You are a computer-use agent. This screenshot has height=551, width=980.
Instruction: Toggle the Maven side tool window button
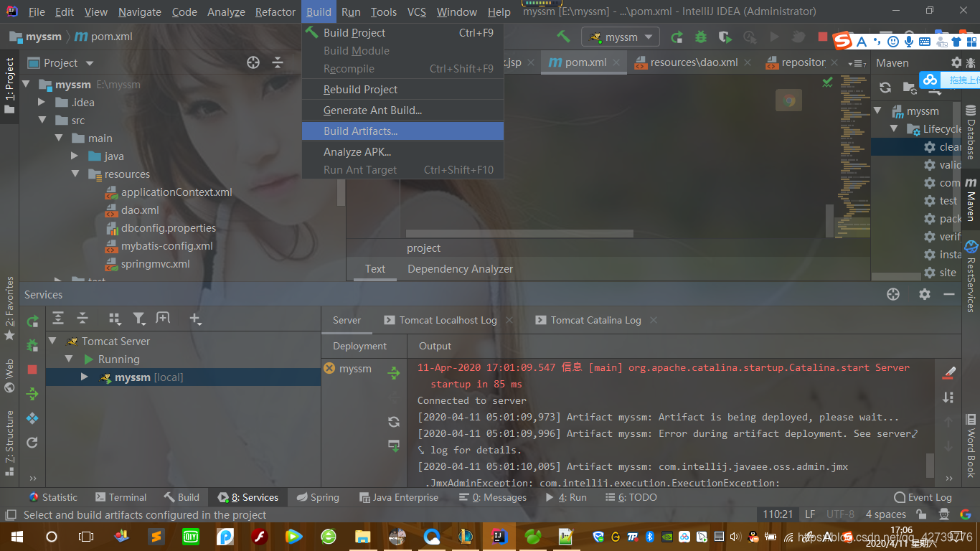point(971,199)
